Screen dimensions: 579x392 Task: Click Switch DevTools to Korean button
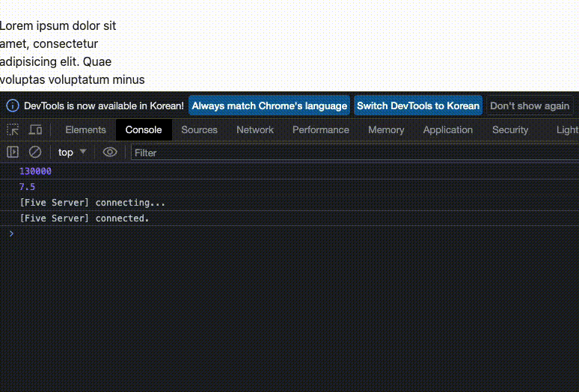418,106
